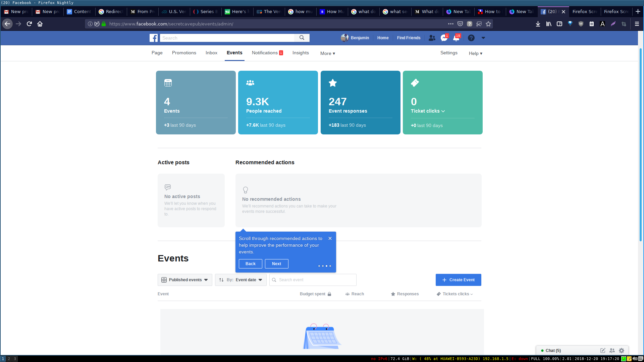Viewport: 644px width, 362px height.
Task: Open the Notifications bell icon
Action: (456, 38)
